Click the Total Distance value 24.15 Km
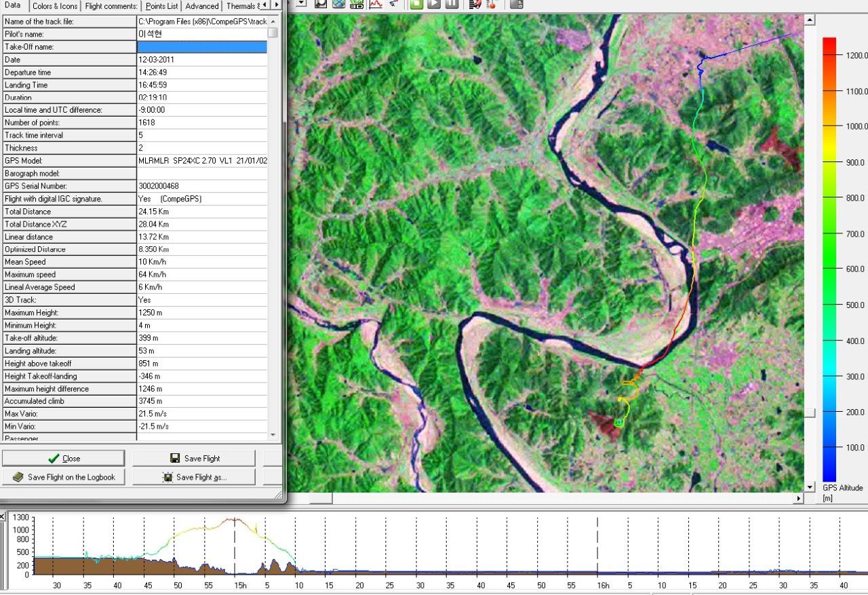This screenshot has width=868, height=595. pyautogui.click(x=153, y=212)
